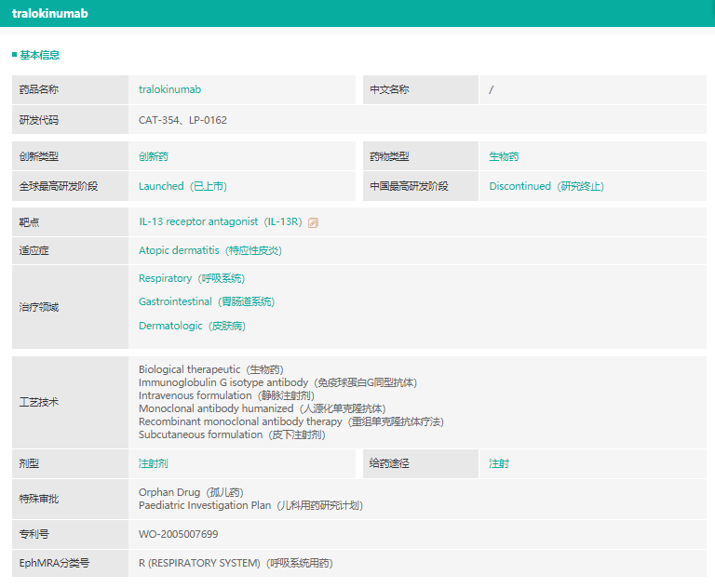Click the 适应症 label cell
Screen dimensions: 715x588
click(70, 250)
